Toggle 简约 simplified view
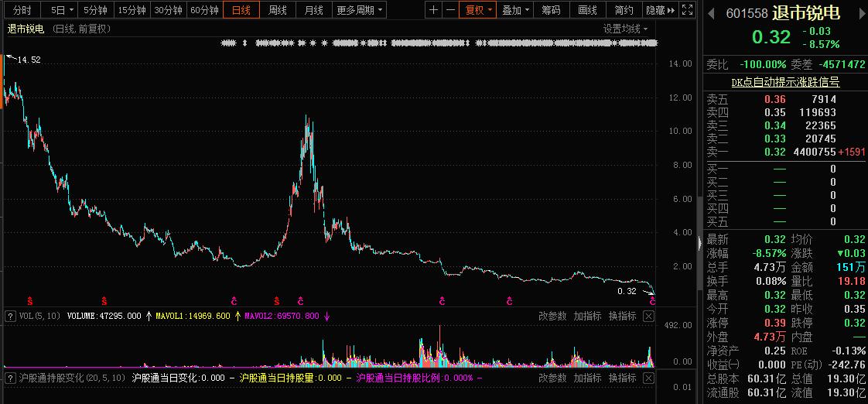This screenshot has width=868, height=404. (x=624, y=10)
